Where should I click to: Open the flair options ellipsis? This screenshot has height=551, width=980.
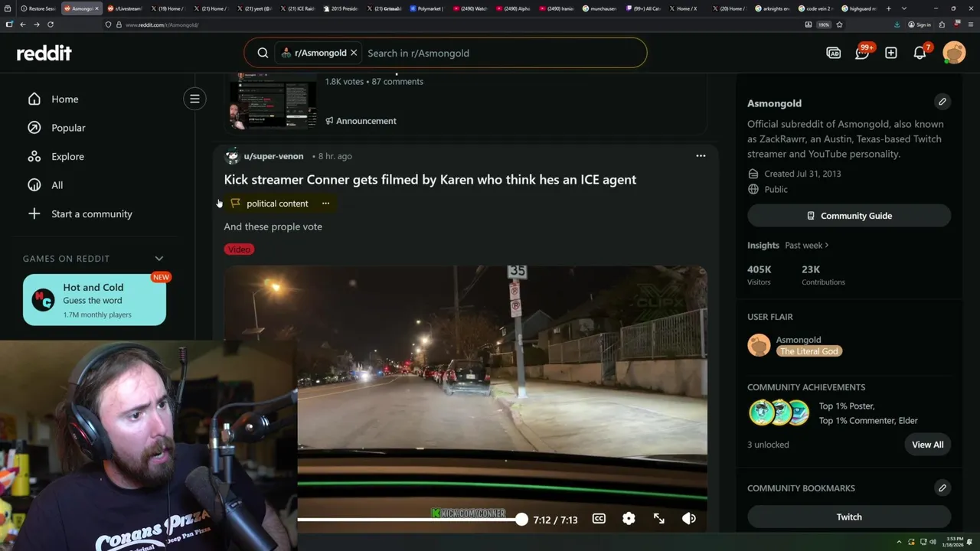pos(325,204)
